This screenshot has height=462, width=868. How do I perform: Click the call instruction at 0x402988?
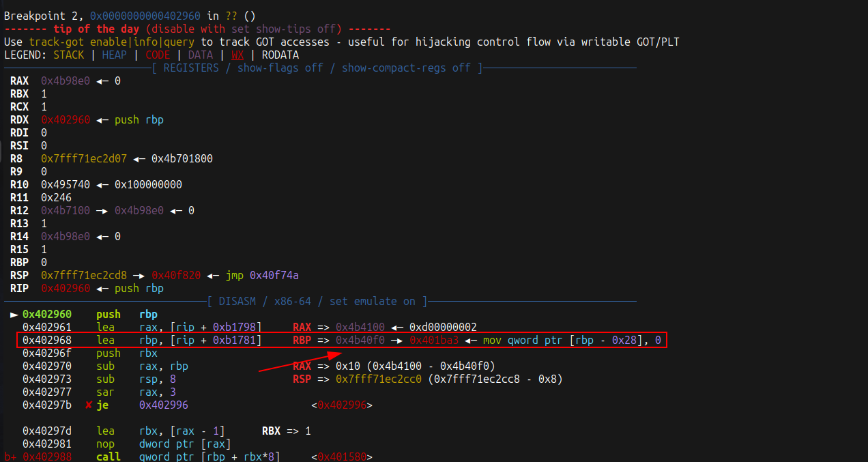click(108, 457)
